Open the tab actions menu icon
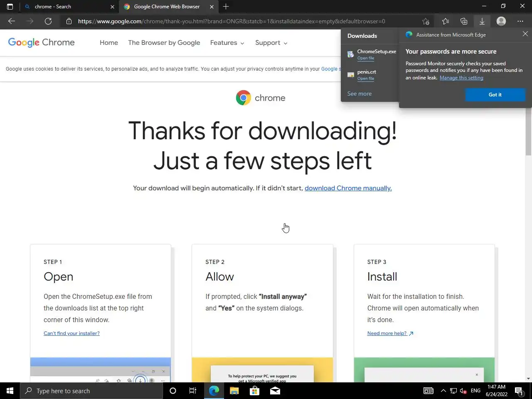 point(10,7)
